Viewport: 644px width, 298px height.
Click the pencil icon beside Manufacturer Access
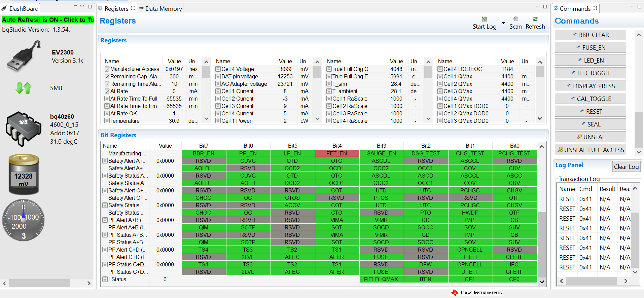coord(107,69)
